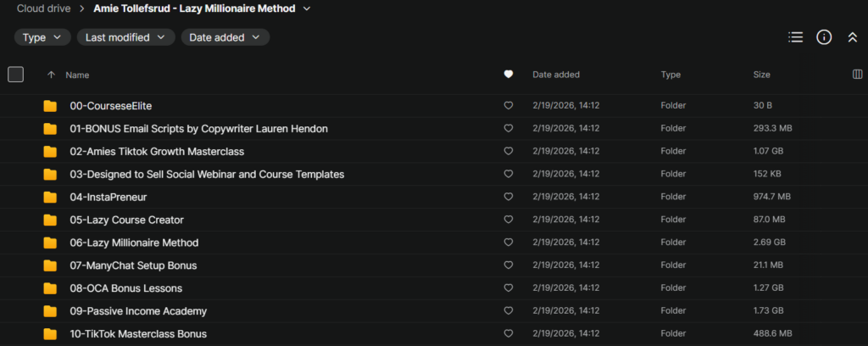
Task: Open the info panel icon
Action: click(x=823, y=37)
